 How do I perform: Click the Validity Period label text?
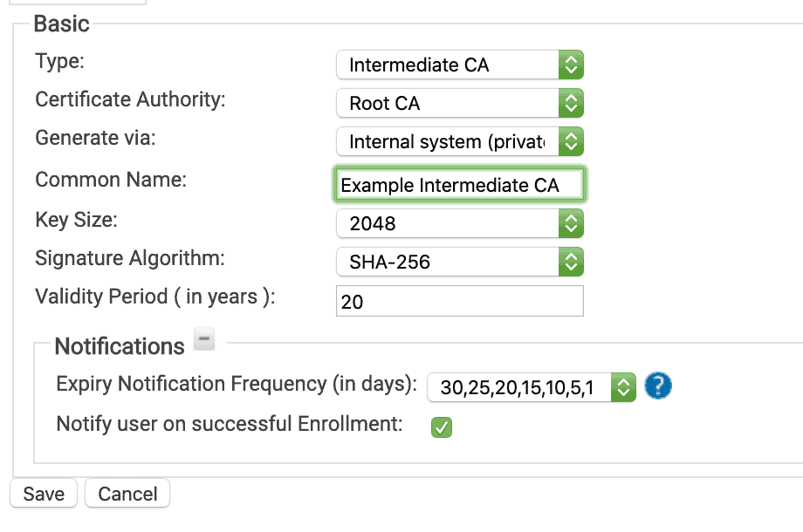[x=155, y=297]
